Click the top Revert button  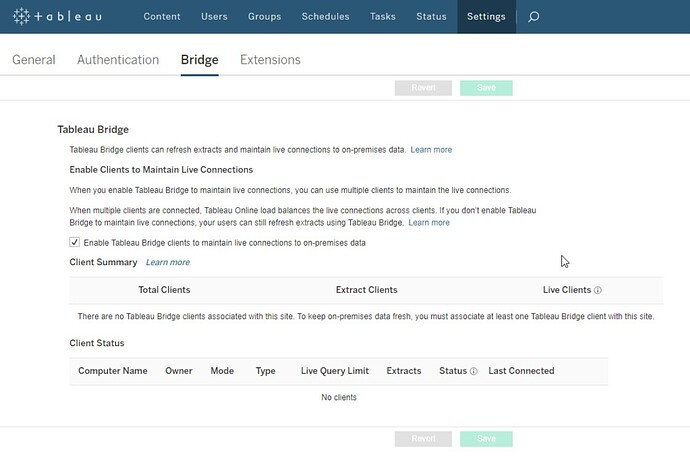pyautogui.click(x=423, y=88)
